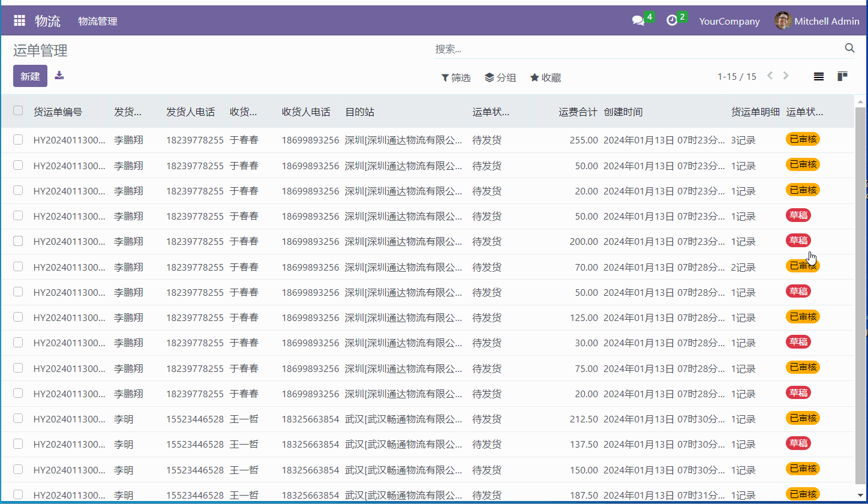The width and height of the screenshot is (868, 504).
Task: Click the 物流管理 menu item
Action: point(98,20)
